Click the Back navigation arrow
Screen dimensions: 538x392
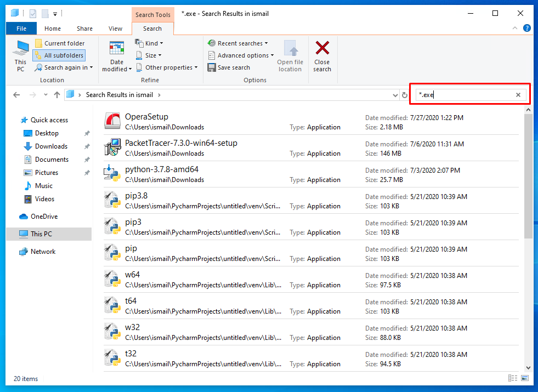pyautogui.click(x=16, y=95)
